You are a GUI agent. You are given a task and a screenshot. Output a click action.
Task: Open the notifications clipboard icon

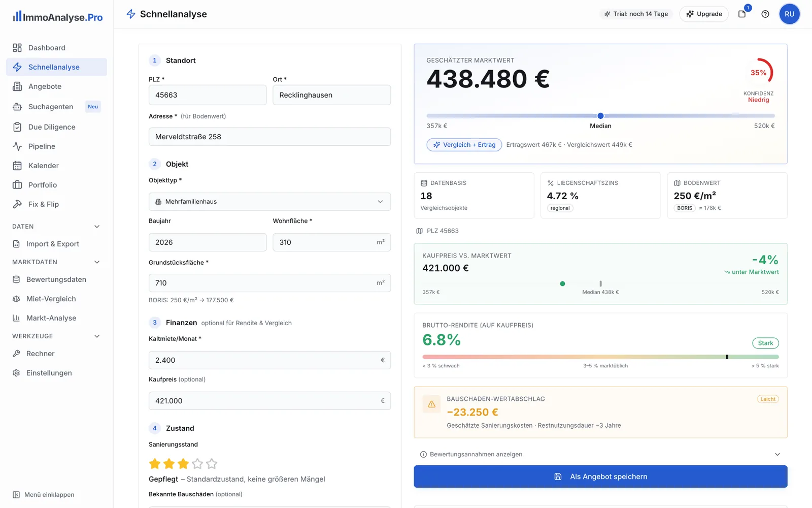point(742,14)
